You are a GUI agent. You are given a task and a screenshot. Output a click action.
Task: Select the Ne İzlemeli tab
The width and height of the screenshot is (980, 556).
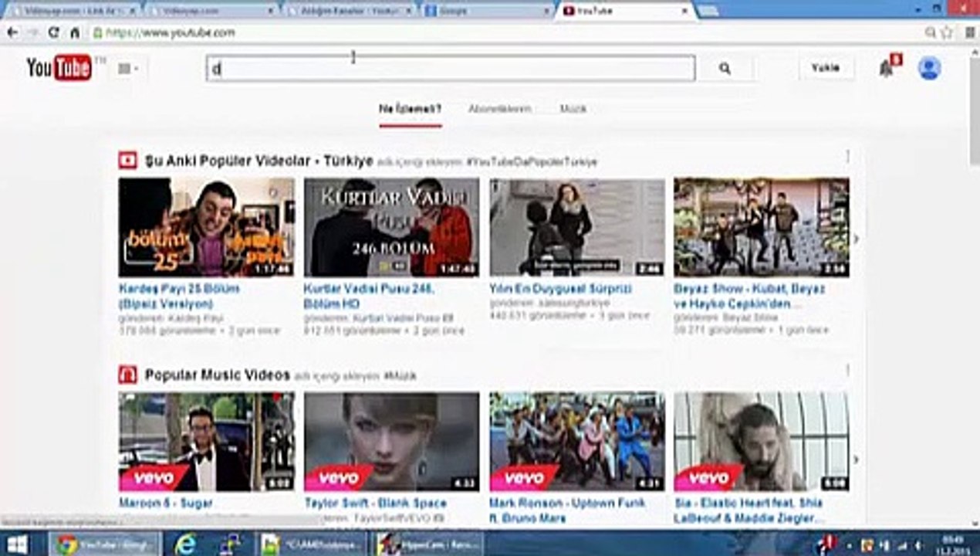(x=410, y=109)
